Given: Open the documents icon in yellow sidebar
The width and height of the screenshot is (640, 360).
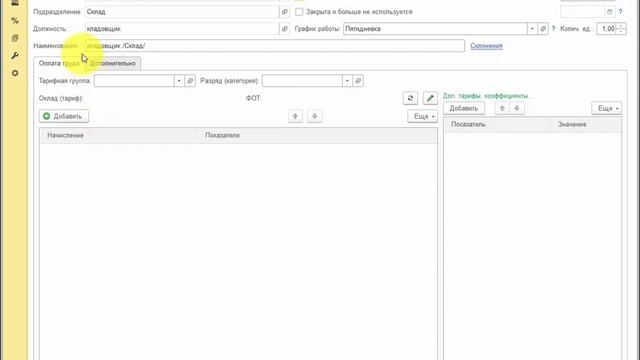Looking at the screenshot, I should tap(15, 38).
